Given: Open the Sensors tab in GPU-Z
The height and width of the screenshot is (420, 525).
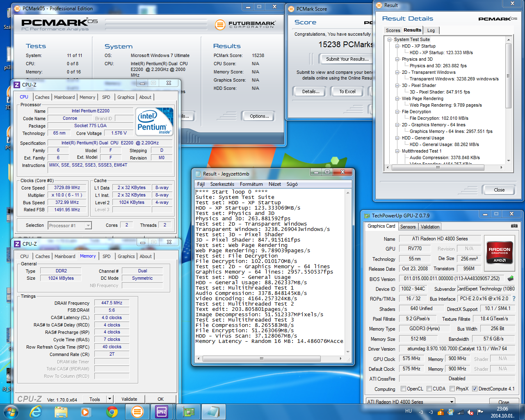Looking at the screenshot, I should click(x=408, y=226).
